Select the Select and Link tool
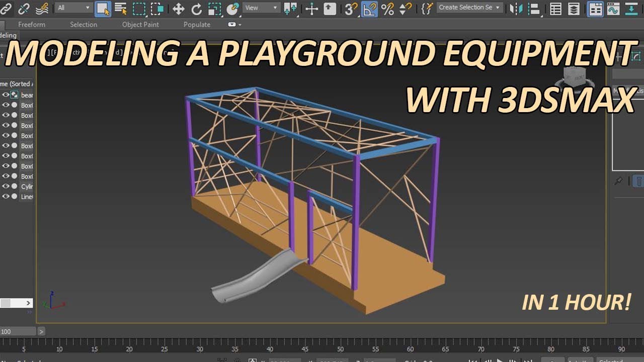644x362 pixels. tap(7, 8)
